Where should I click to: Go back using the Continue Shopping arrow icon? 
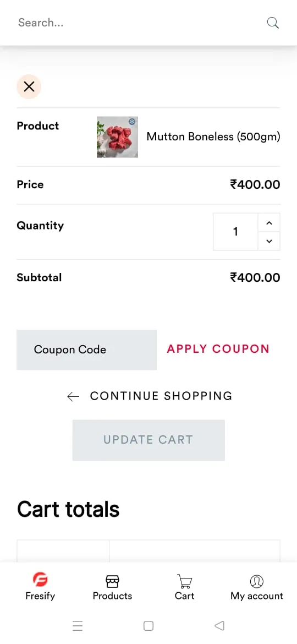[73, 396]
